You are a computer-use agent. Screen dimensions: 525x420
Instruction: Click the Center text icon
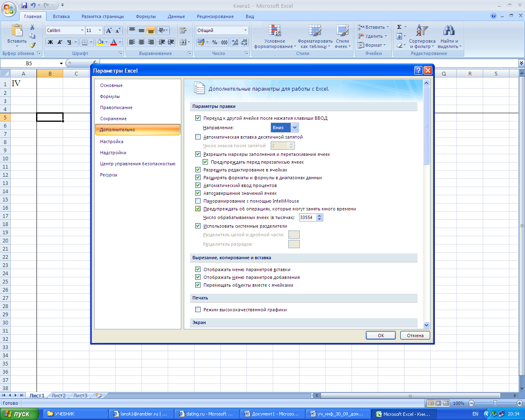click(141, 42)
